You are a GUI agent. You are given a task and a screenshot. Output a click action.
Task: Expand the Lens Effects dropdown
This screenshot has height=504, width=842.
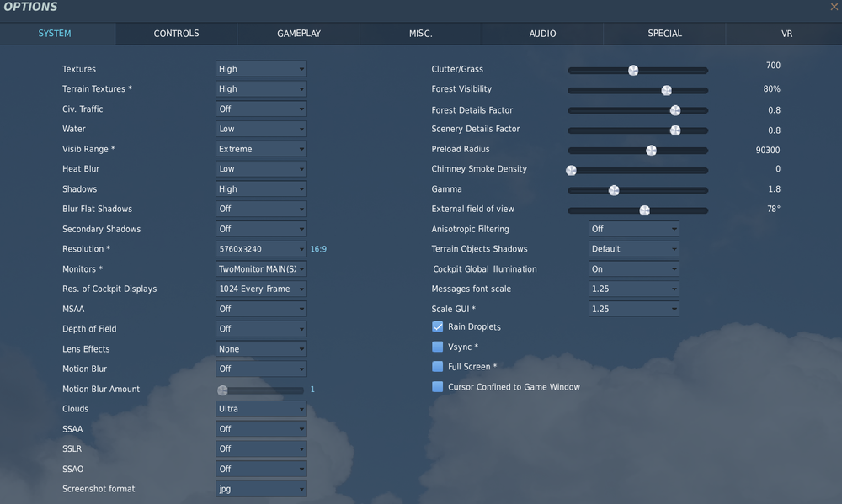point(261,349)
